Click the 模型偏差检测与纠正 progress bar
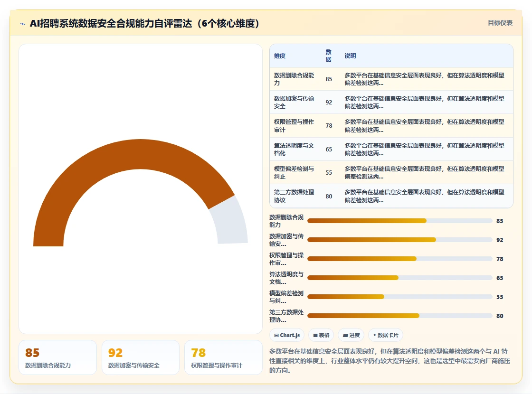Screen dimensions: 532x394 (x=399, y=297)
